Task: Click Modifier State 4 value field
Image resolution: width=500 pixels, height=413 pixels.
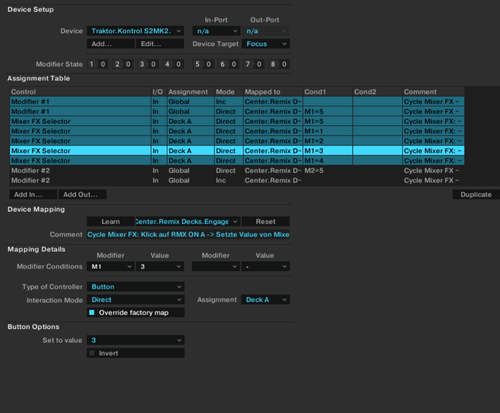Action: pyautogui.click(x=179, y=64)
